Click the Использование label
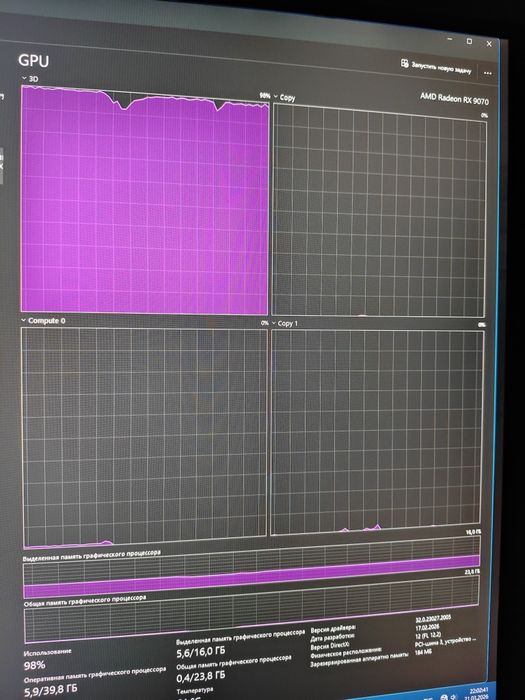This screenshot has height=700, width=525. tap(47, 652)
